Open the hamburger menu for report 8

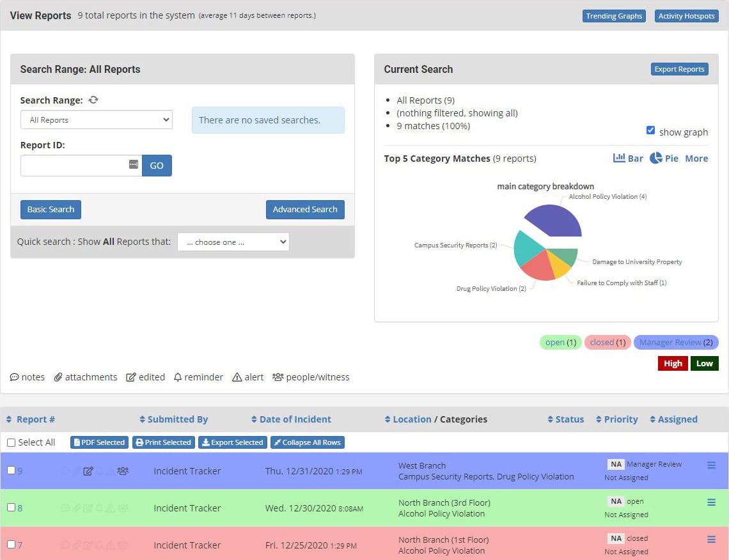click(x=711, y=502)
